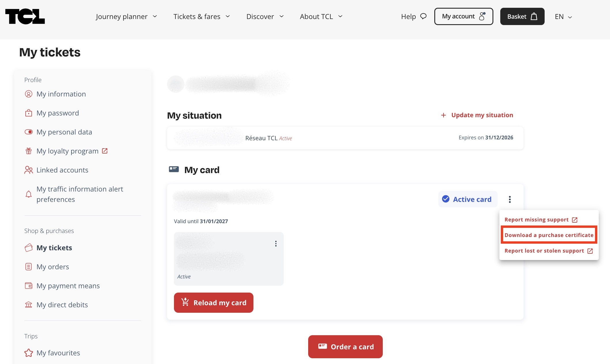
Task: Click the plus icon beside Update my situation
Action: click(444, 115)
